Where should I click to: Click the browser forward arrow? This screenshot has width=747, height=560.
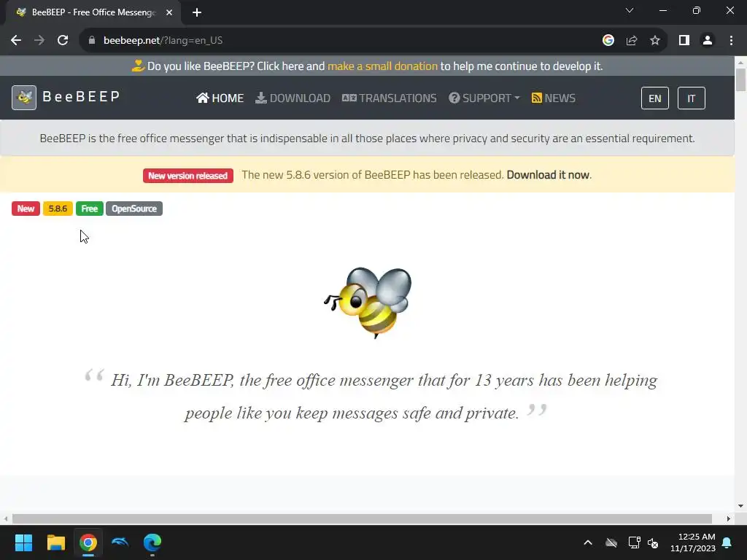click(39, 41)
